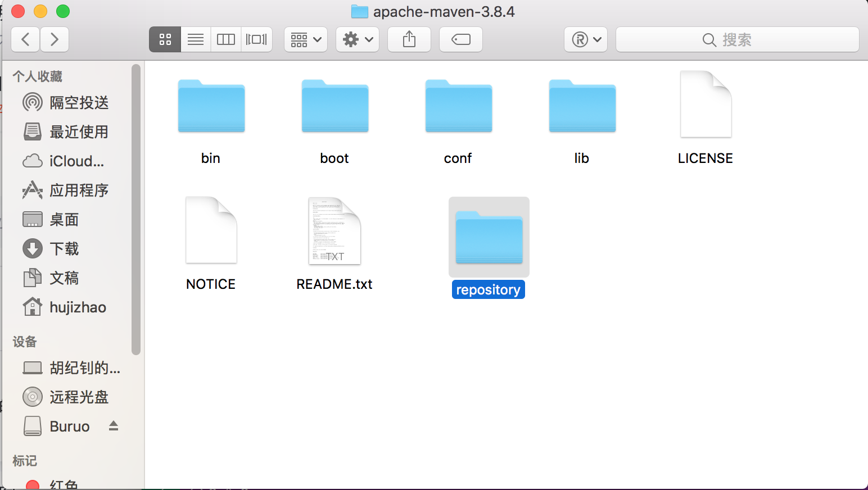This screenshot has height=490, width=868.
Task: Select the conf folder icon
Action: tap(459, 106)
